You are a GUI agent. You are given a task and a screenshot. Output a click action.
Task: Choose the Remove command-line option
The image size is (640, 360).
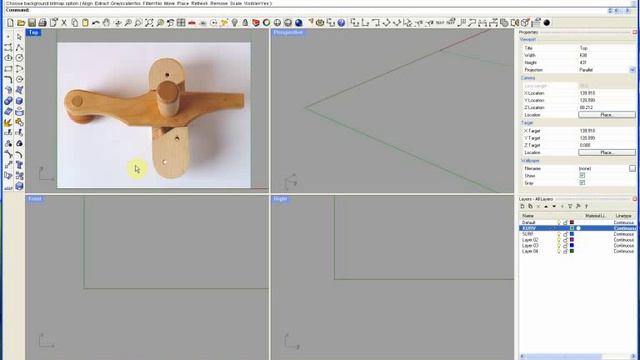click(x=219, y=3)
